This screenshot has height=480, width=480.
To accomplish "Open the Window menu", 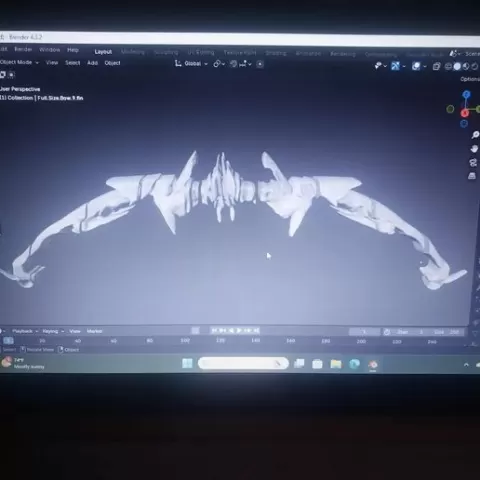I will point(49,50).
